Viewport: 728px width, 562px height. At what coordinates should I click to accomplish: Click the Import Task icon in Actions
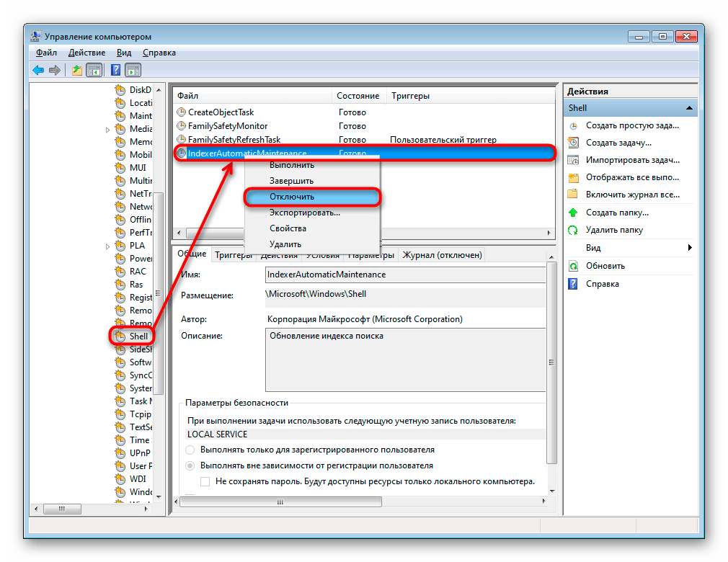[573, 160]
